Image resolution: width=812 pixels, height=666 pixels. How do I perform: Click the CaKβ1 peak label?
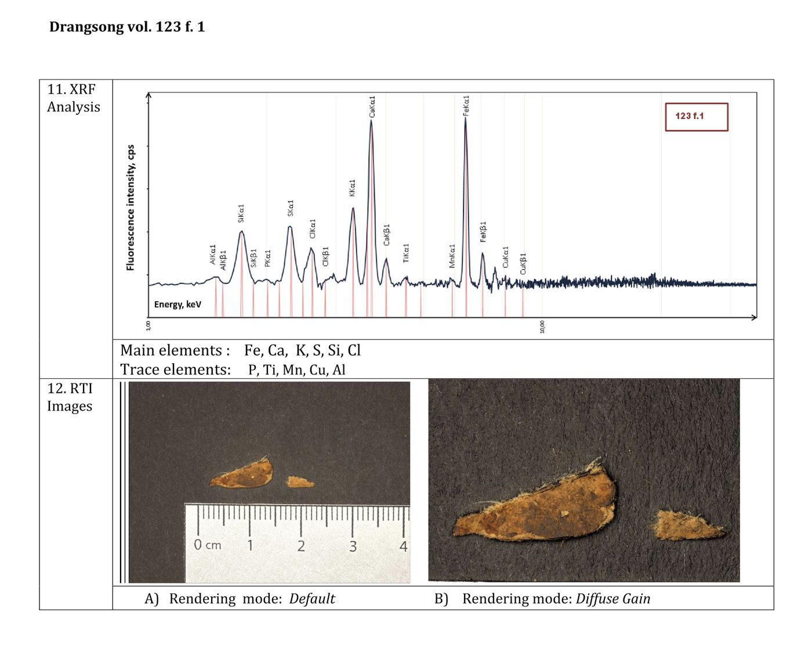click(387, 234)
